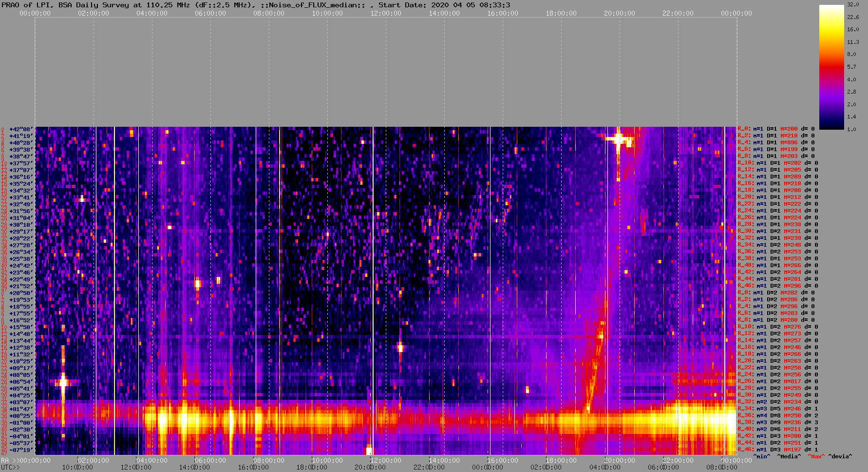Click the R_40 row showing D=6 M=211

[x=777, y=429]
